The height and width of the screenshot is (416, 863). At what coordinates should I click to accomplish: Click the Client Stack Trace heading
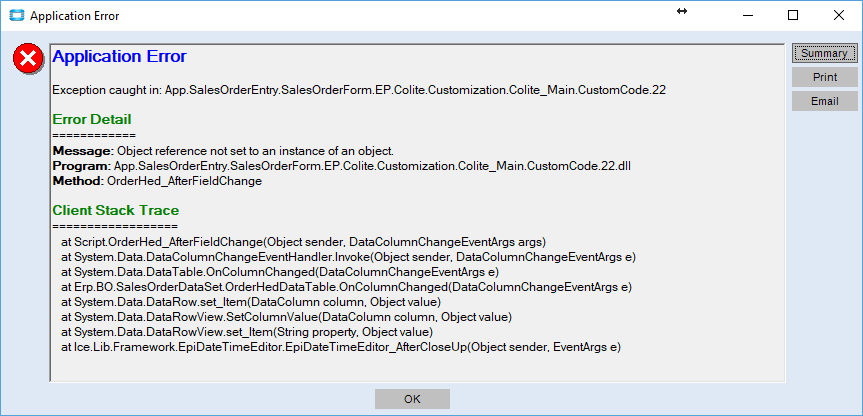click(x=116, y=210)
